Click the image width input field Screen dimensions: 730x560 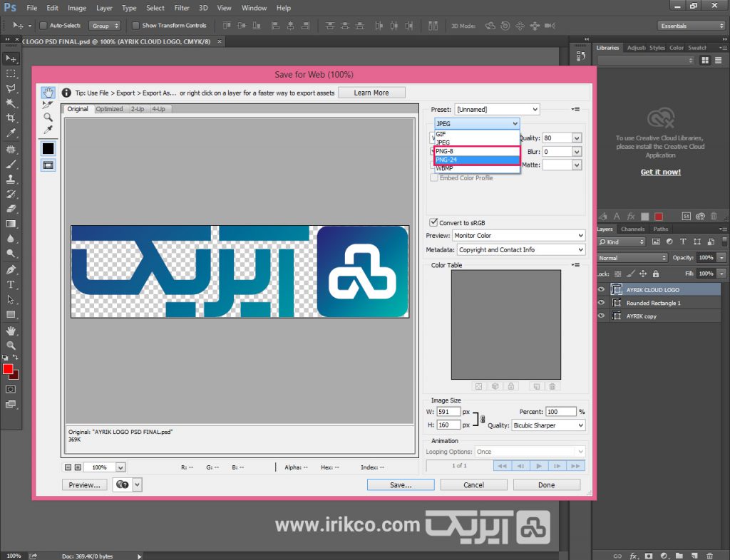(448, 412)
